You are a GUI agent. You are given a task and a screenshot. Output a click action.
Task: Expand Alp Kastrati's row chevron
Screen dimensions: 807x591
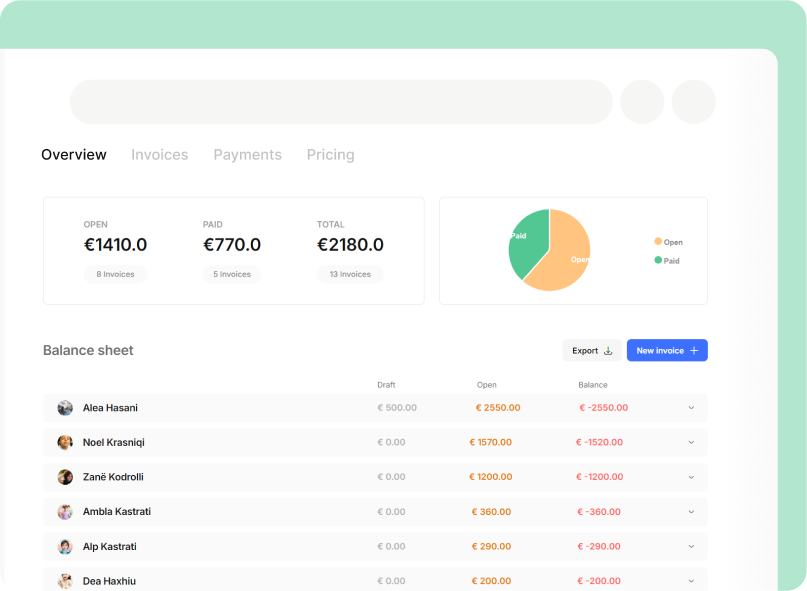click(x=691, y=547)
